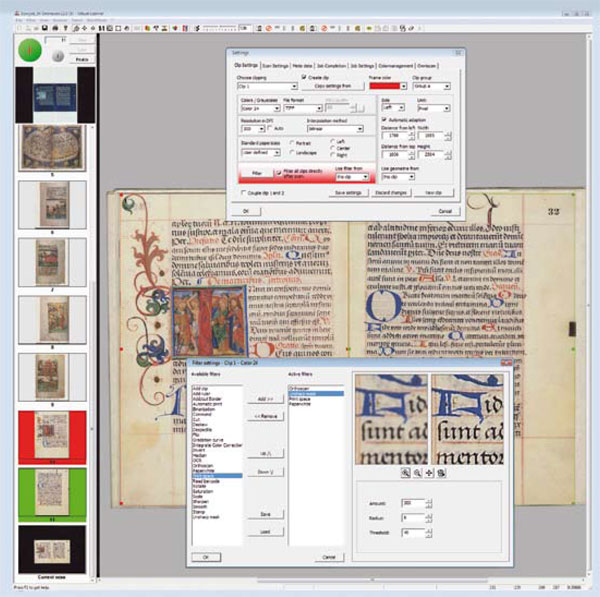Click the horizontal scrollbar below the scan view
600x597 pixels.
pyautogui.click(x=372, y=581)
